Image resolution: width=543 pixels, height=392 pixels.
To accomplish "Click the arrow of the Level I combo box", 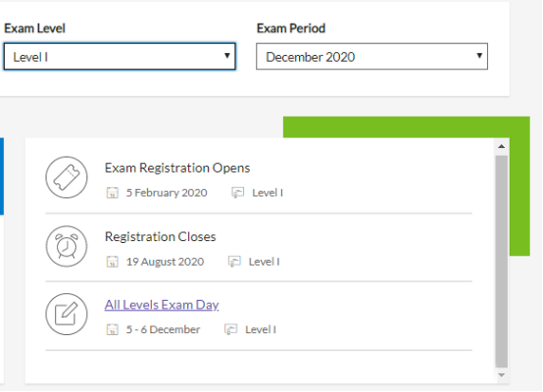I will click(227, 56).
